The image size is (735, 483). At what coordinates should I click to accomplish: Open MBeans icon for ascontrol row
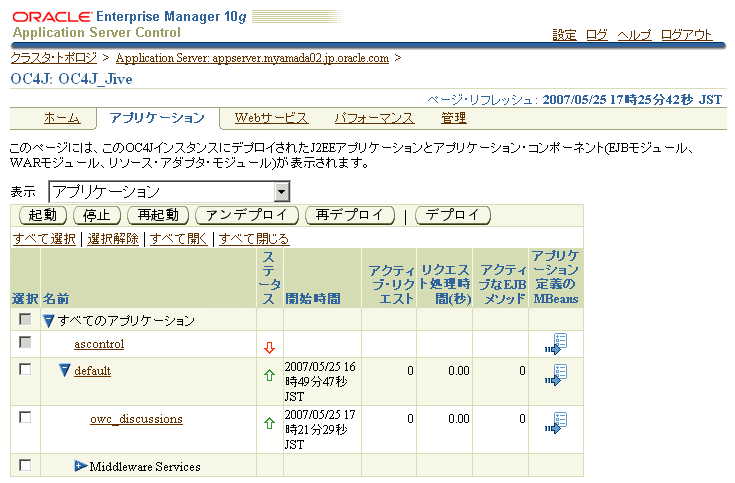(556, 344)
